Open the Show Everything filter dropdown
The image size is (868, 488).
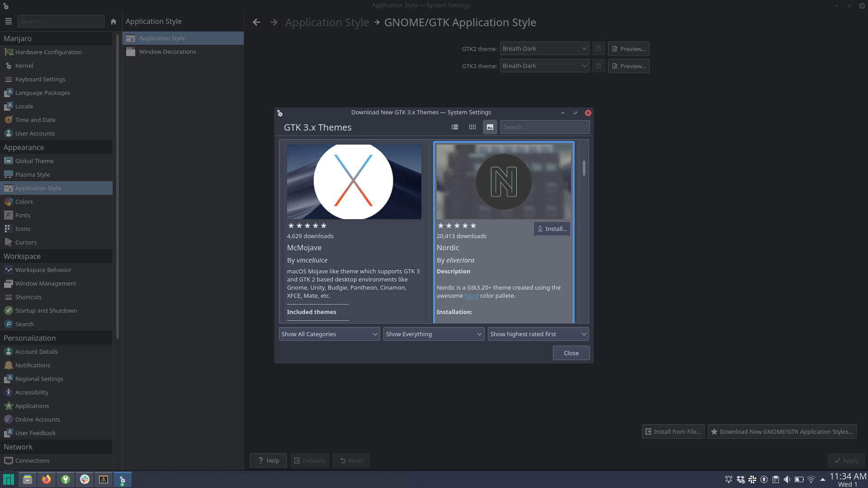pyautogui.click(x=434, y=334)
